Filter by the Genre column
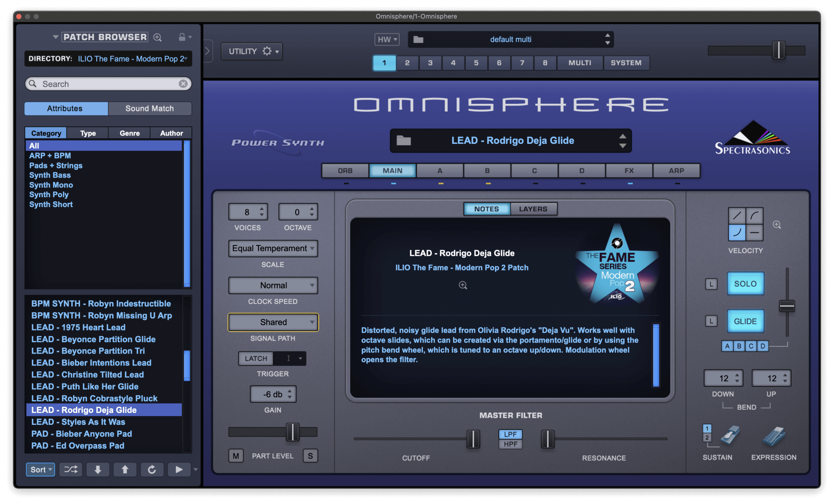The width and height of the screenshot is (834, 504). point(130,133)
